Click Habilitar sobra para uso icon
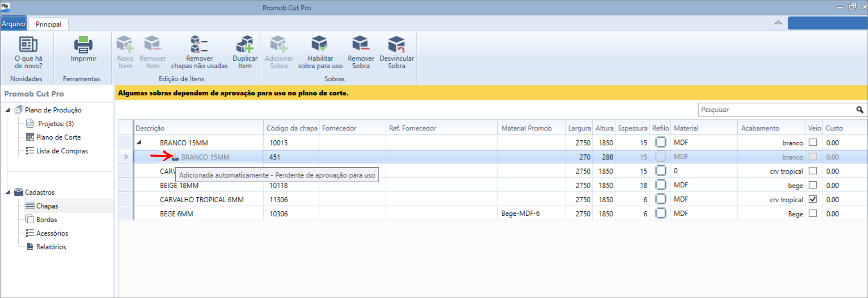 (319, 44)
